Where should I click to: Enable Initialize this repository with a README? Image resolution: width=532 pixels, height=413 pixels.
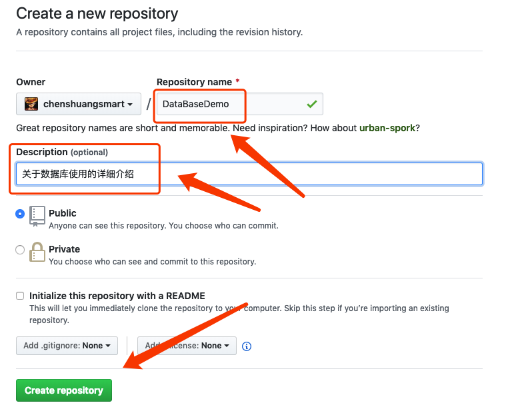coord(20,296)
